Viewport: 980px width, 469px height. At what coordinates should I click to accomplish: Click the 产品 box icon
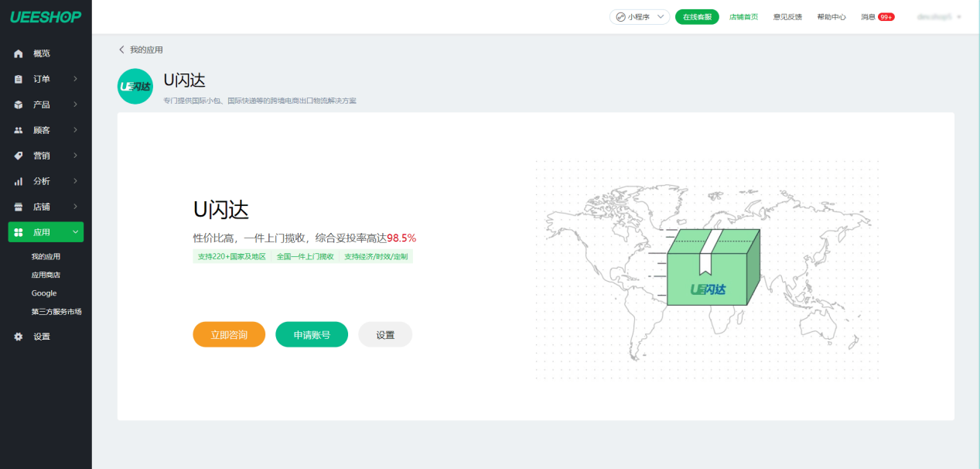(x=19, y=104)
